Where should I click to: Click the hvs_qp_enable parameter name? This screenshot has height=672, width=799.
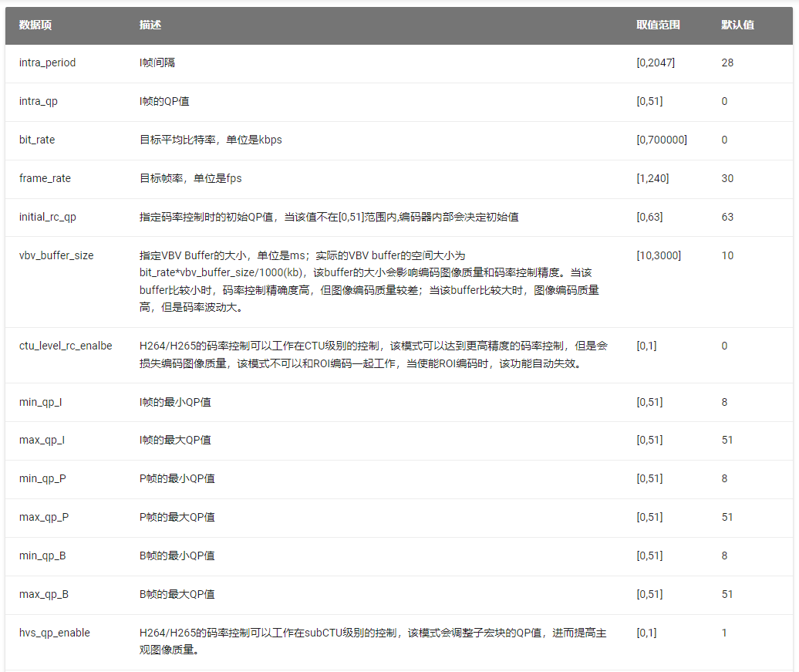tap(55, 633)
